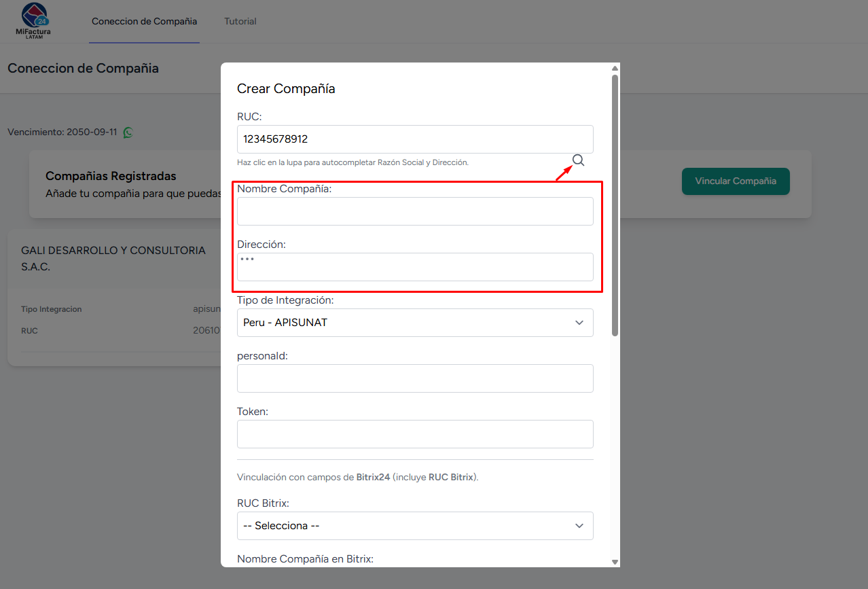Focus the Nombre Compañía text field

click(x=414, y=211)
